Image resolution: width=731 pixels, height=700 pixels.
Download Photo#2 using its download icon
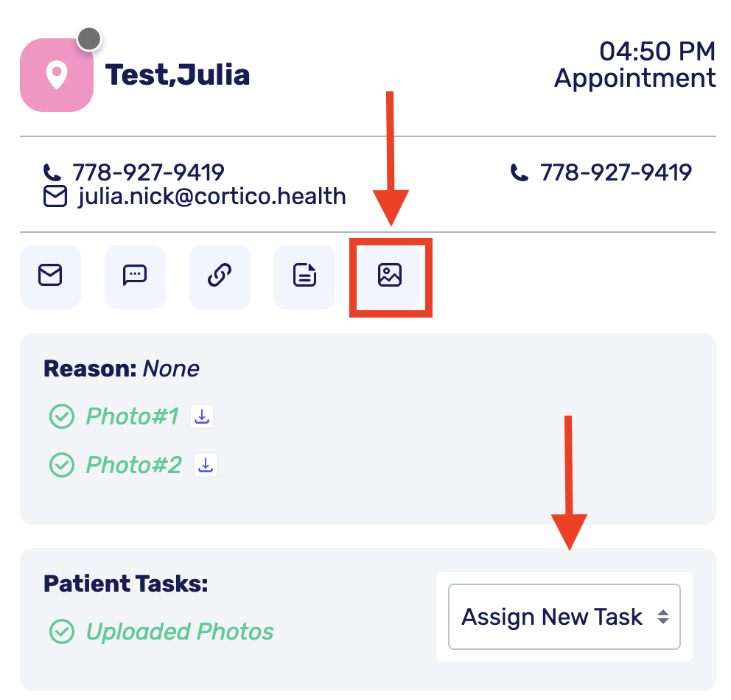206,465
